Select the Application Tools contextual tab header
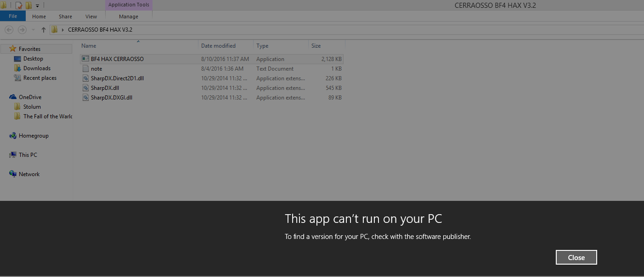644x277 pixels. pyautogui.click(x=129, y=5)
